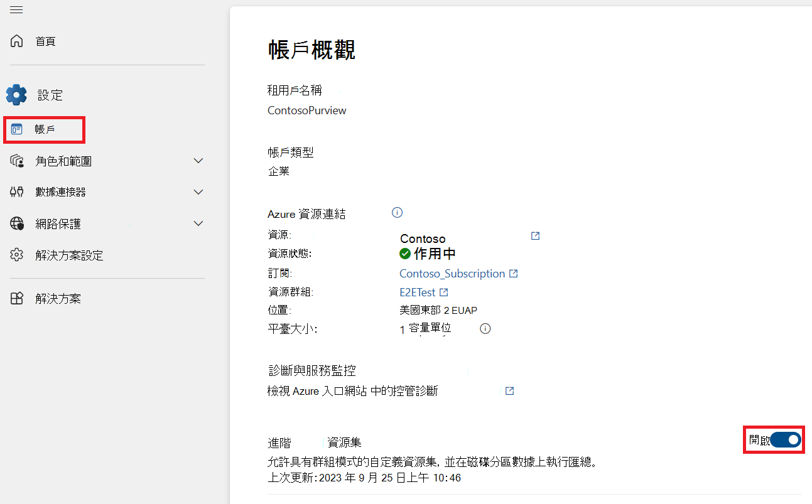Click the 解決方案 grid icon

pyautogui.click(x=17, y=299)
